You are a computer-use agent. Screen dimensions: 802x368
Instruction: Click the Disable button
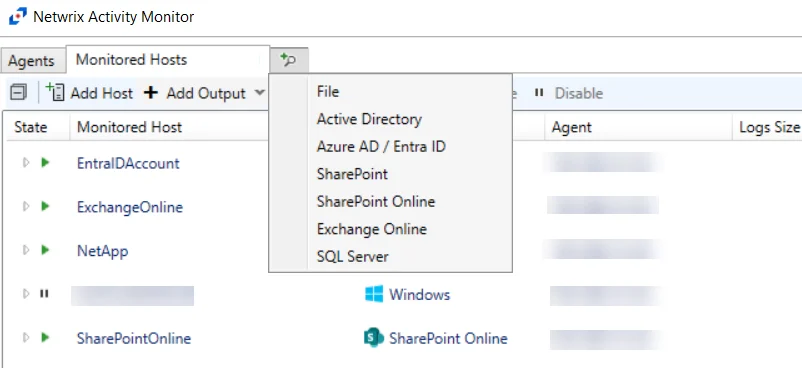tap(569, 93)
